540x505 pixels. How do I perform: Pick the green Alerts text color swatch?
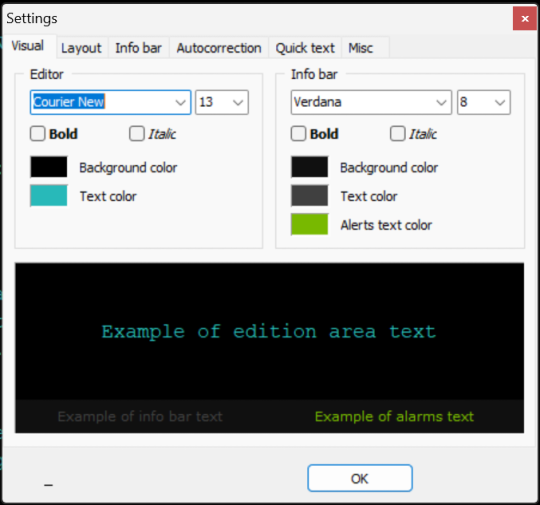(x=310, y=224)
